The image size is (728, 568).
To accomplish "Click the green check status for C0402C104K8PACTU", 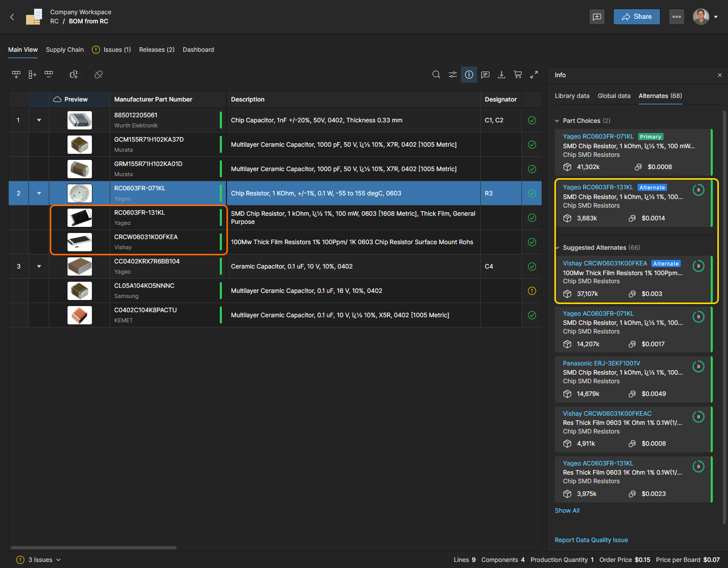I will 532,315.
